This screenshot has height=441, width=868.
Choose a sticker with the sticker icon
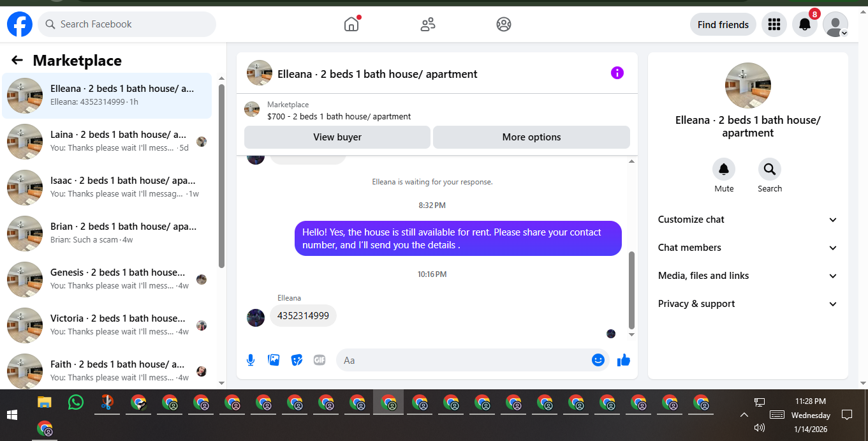(x=297, y=360)
